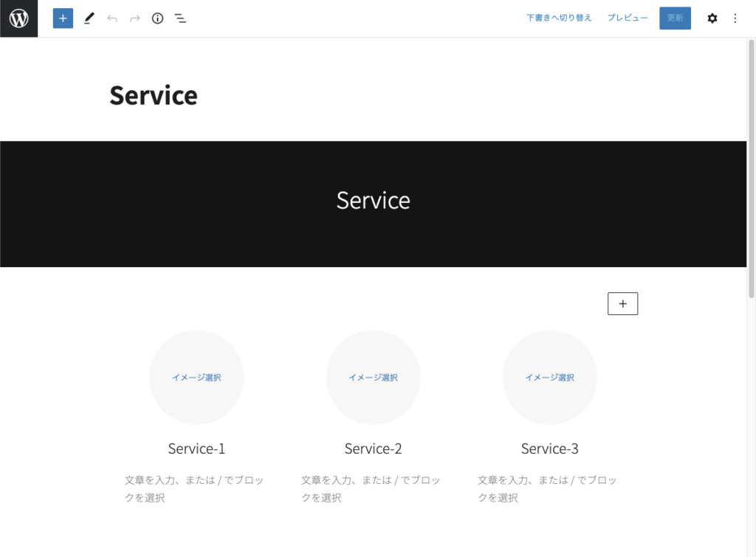Click the outlined add block plus button
Screen dimensions: 756x557
point(622,303)
